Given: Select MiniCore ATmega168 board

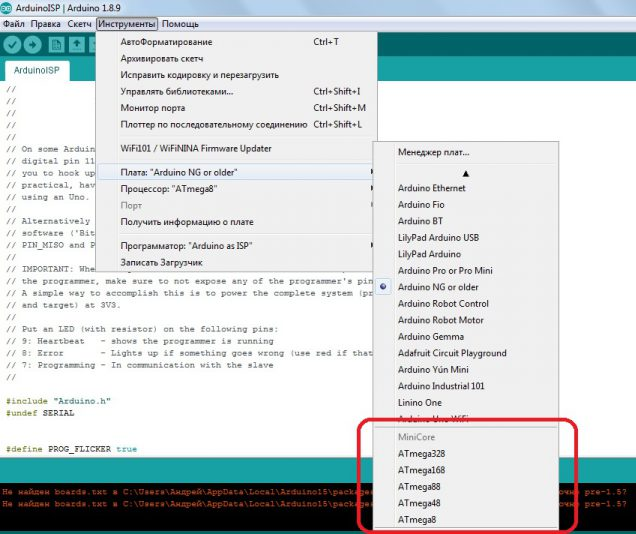Looking at the screenshot, I should pos(466,470).
